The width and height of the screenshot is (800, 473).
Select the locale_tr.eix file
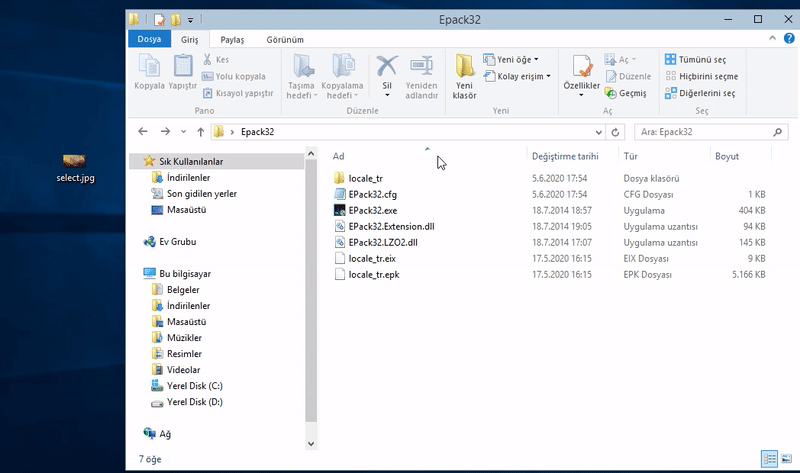[x=372, y=259]
